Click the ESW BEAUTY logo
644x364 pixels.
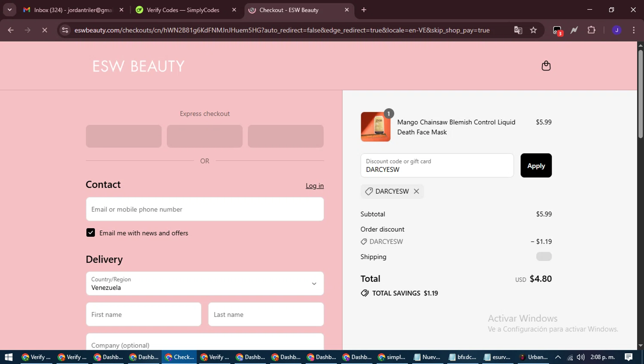click(x=139, y=66)
